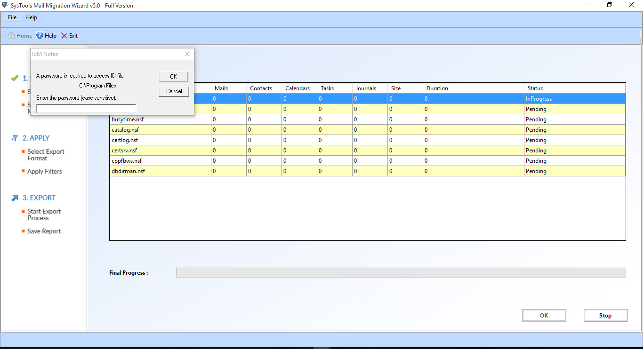Viewport: 644px width, 349px height.
Task: Open the Help menu
Action: 31,17
